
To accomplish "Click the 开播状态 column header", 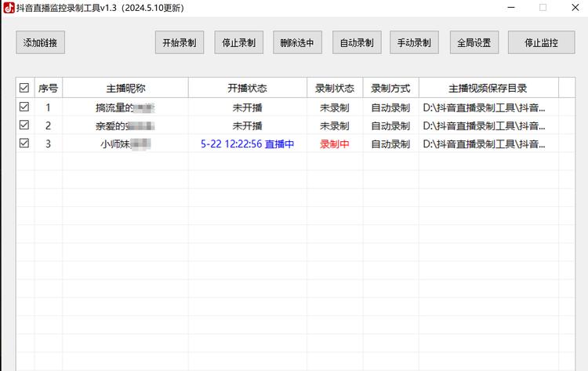I will click(248, 88).
